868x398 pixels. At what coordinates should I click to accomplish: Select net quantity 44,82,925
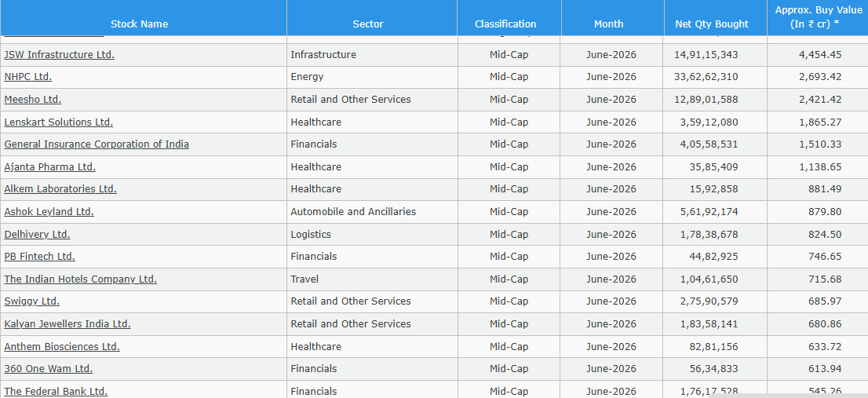(x=716, y=257)
